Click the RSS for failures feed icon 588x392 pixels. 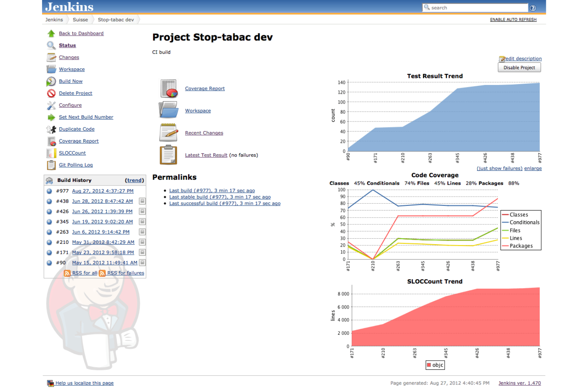click(102, 273)
